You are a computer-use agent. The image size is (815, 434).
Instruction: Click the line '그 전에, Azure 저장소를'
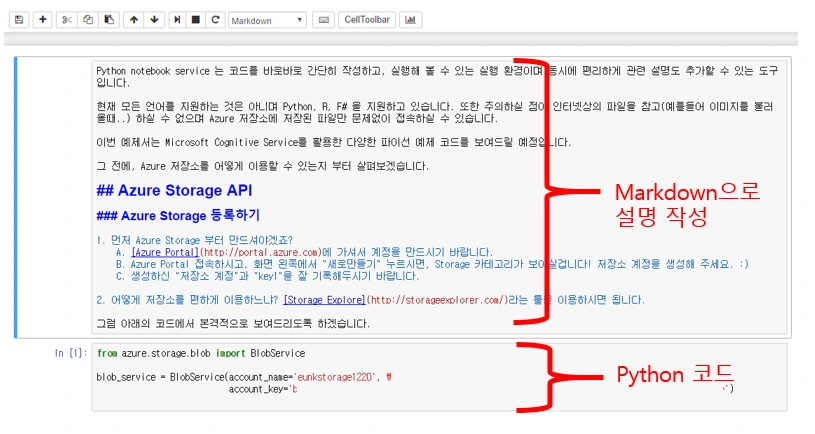(x=262, y=166)
